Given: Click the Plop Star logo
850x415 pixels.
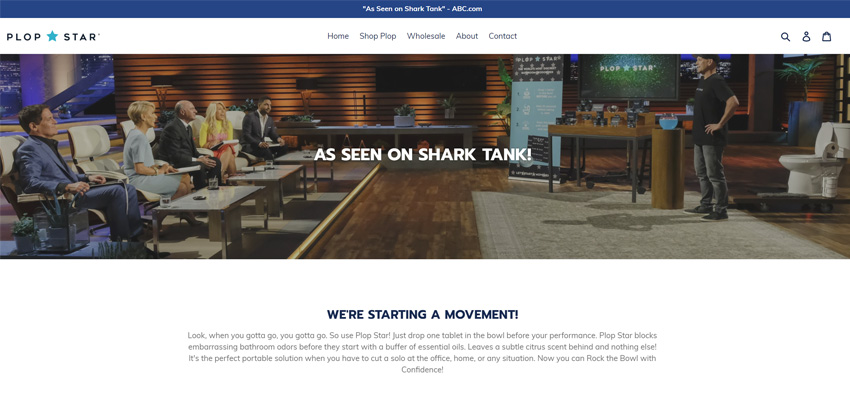Looking at the screenshot, I should point(53,36).
